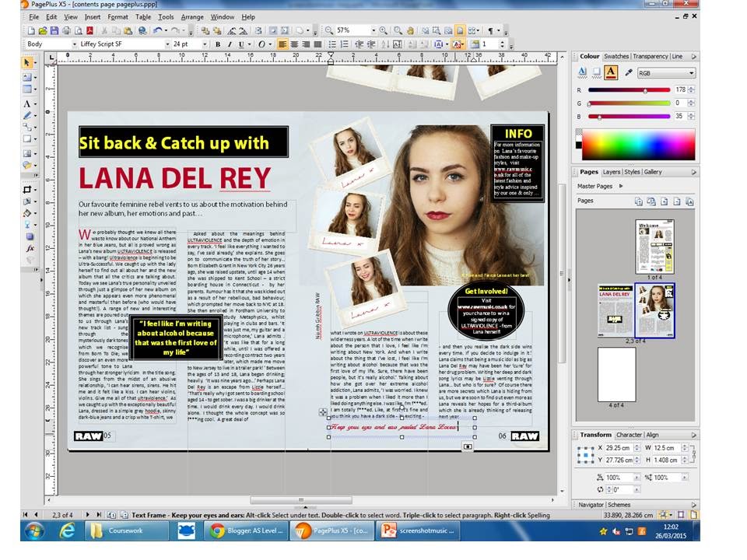Screen dimensions: 747x560
Task: Select the Fill tool bucket
Action: coord(27,213)
